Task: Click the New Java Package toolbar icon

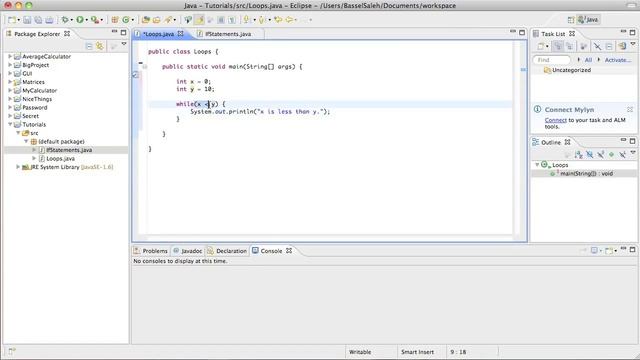Action: click(115, 20)
